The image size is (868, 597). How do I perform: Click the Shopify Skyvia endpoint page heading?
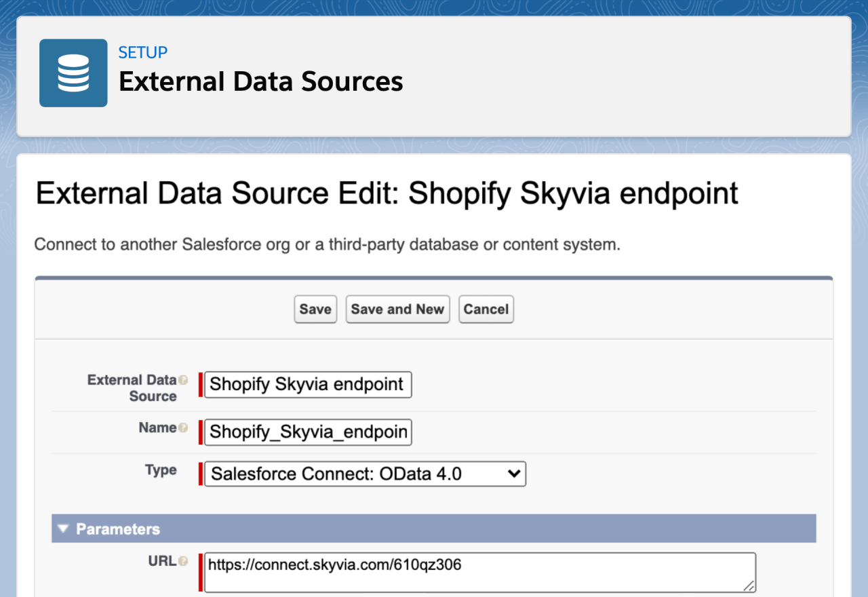pyautogui.click(x=387, y=194)
